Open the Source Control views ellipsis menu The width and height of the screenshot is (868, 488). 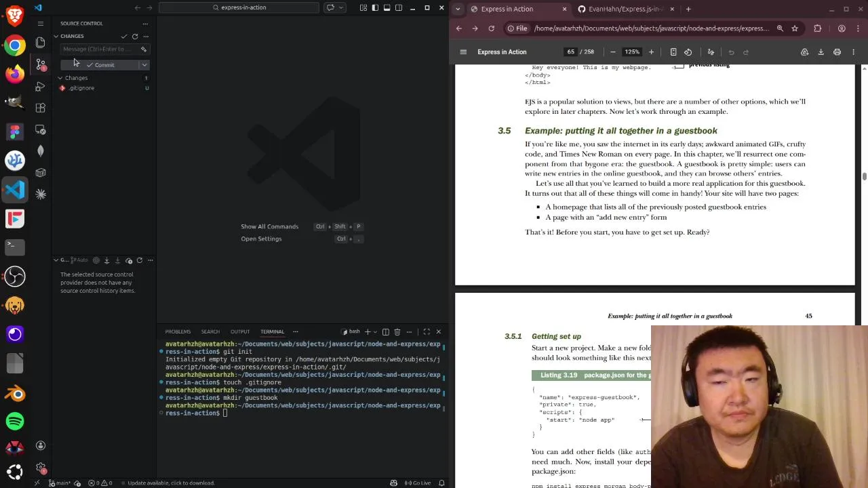[145, 23]
